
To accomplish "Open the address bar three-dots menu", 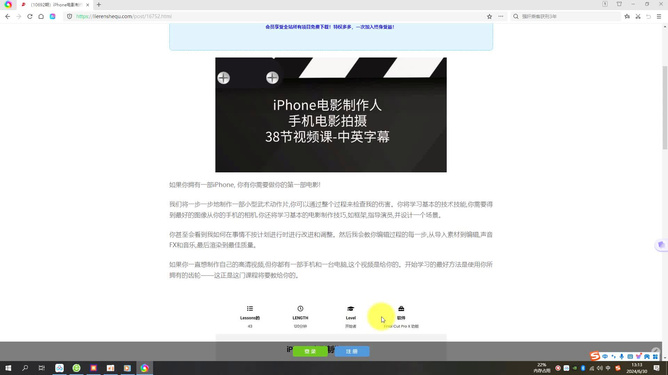I will [501, 16].
